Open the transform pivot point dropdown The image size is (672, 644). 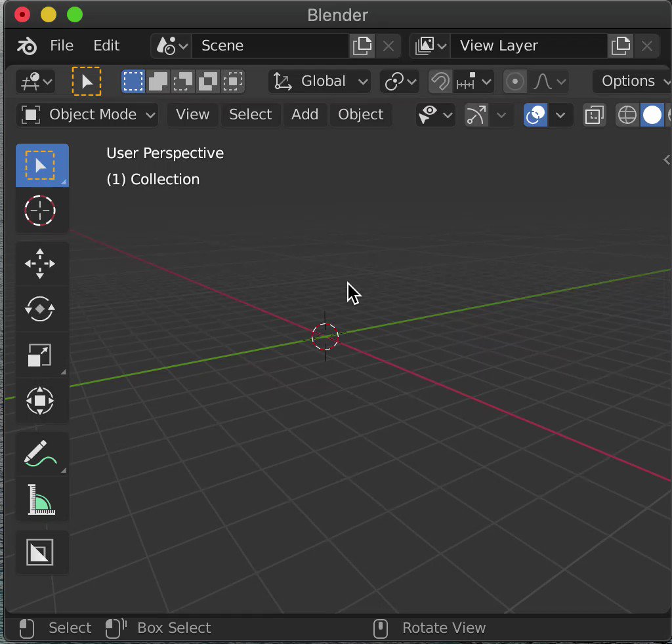click(x=400, y=81)
